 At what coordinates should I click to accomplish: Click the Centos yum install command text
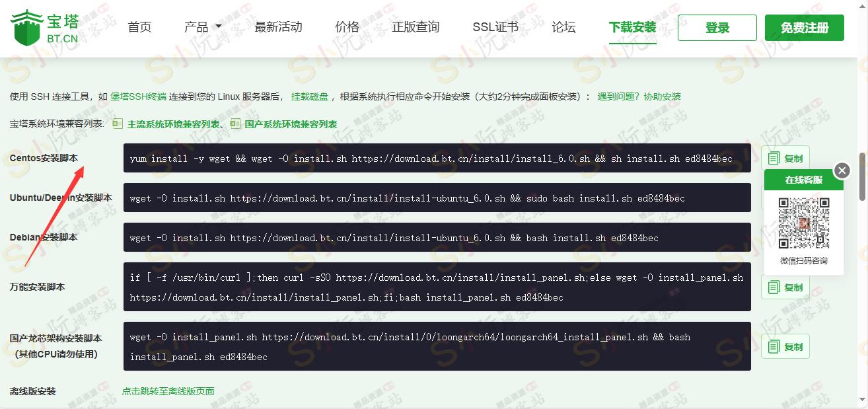tap(431, 159)
